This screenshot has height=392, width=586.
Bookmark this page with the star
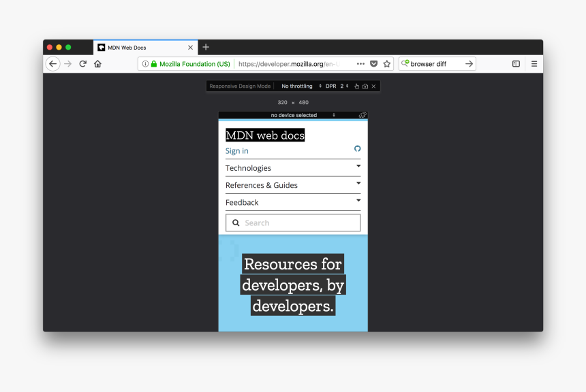pos(387,64)
